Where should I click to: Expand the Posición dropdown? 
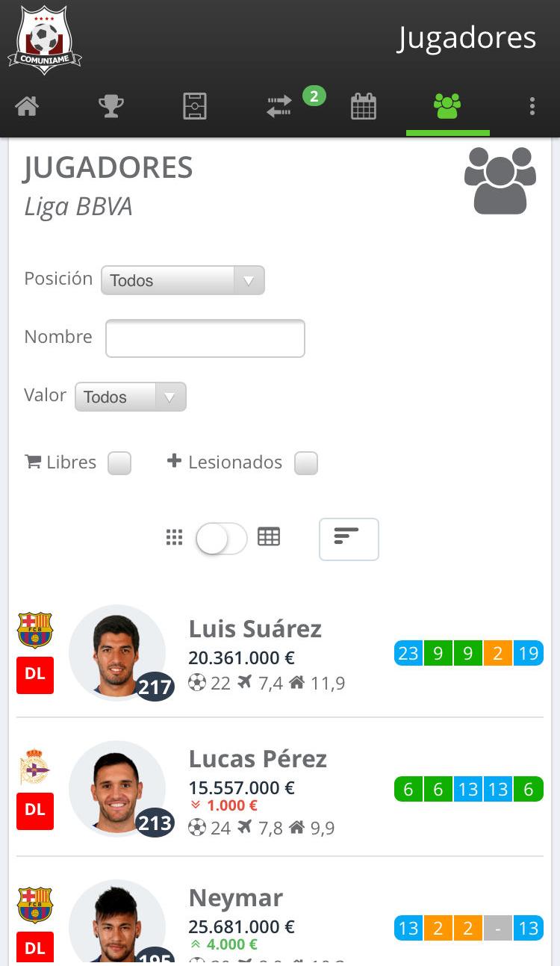click(x=183, y=281)
